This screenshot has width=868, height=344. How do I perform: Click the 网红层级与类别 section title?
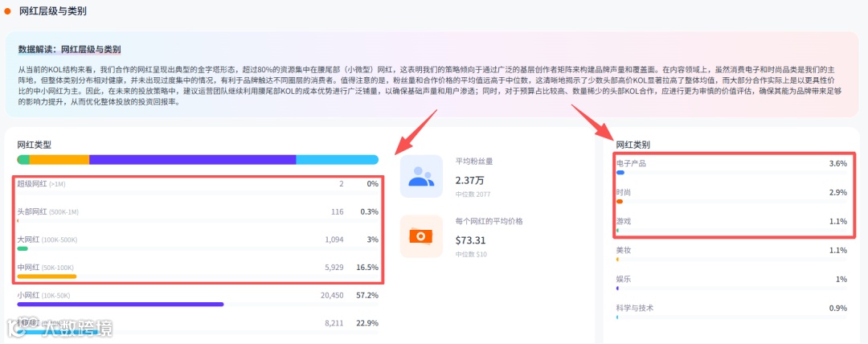pos(52,11)
